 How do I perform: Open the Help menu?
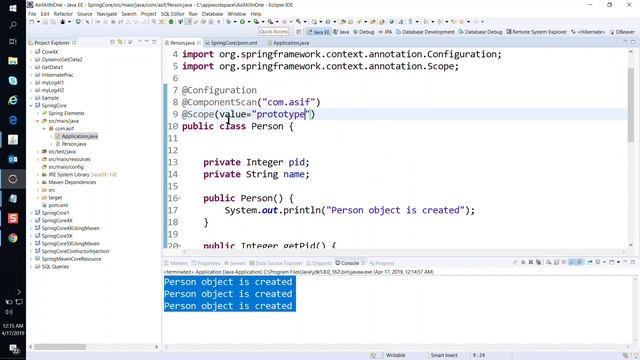[256, 14]
